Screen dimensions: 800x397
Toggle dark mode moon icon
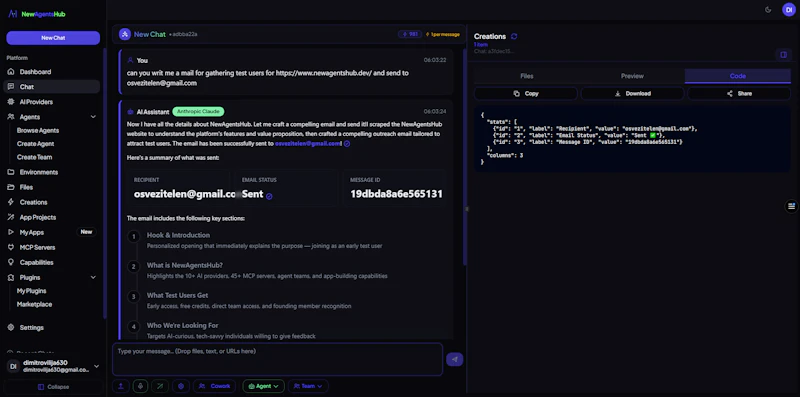768,10
